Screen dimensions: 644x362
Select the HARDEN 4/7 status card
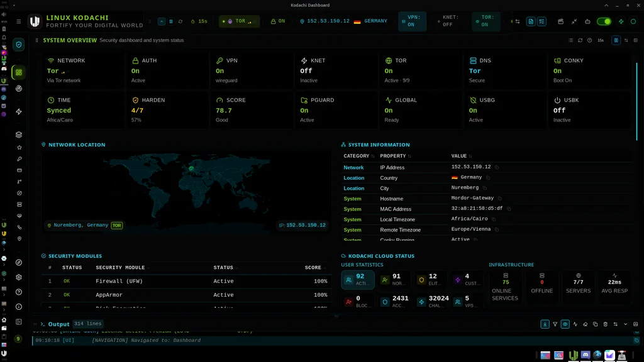(x=167, y=110)
